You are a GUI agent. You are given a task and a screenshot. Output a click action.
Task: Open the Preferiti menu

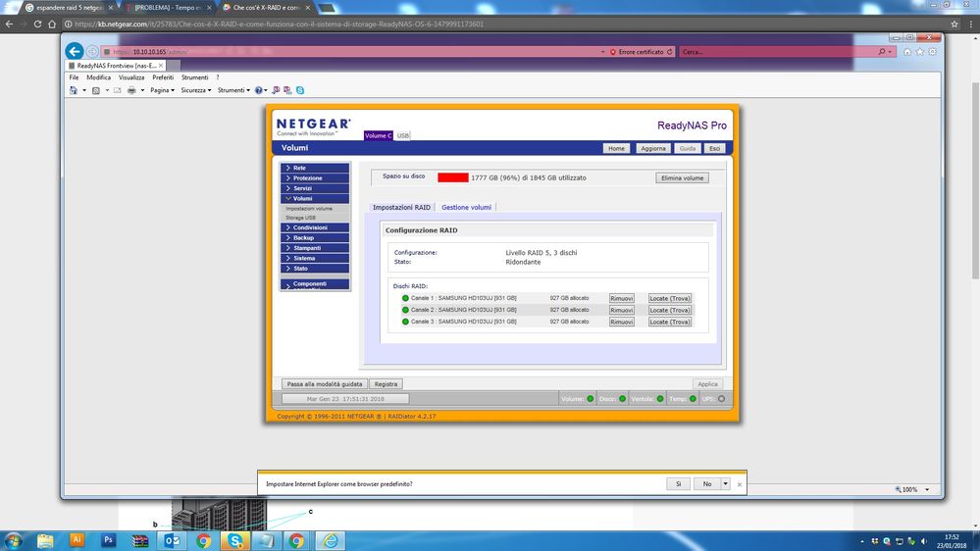pos(163,77)
